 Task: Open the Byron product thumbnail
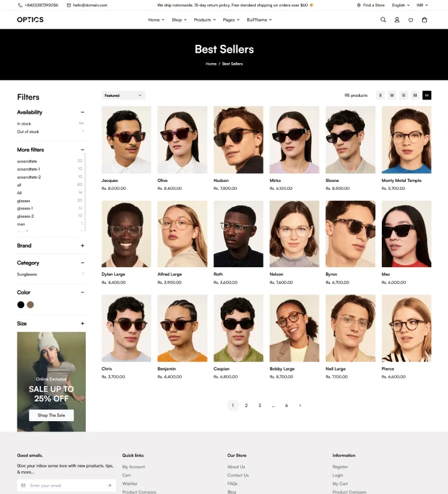click(x=350, y=234)
